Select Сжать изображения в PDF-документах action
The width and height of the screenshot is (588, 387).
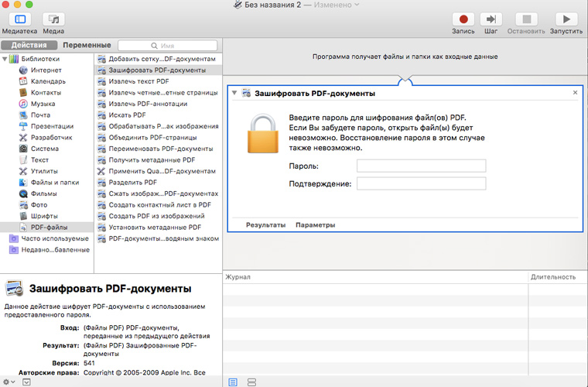pyautogui.click(x=159, y=193)
